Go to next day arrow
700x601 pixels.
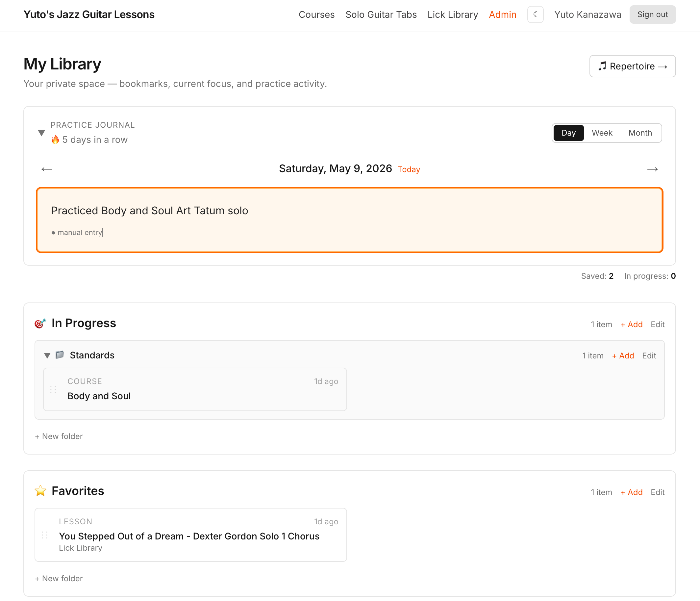(652, 169)
